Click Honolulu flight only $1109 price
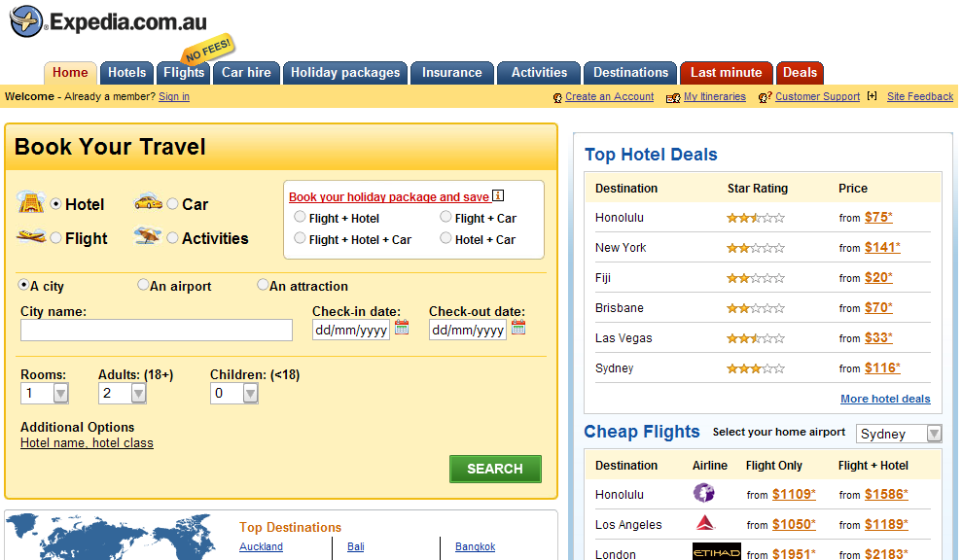 coord(794,494)
